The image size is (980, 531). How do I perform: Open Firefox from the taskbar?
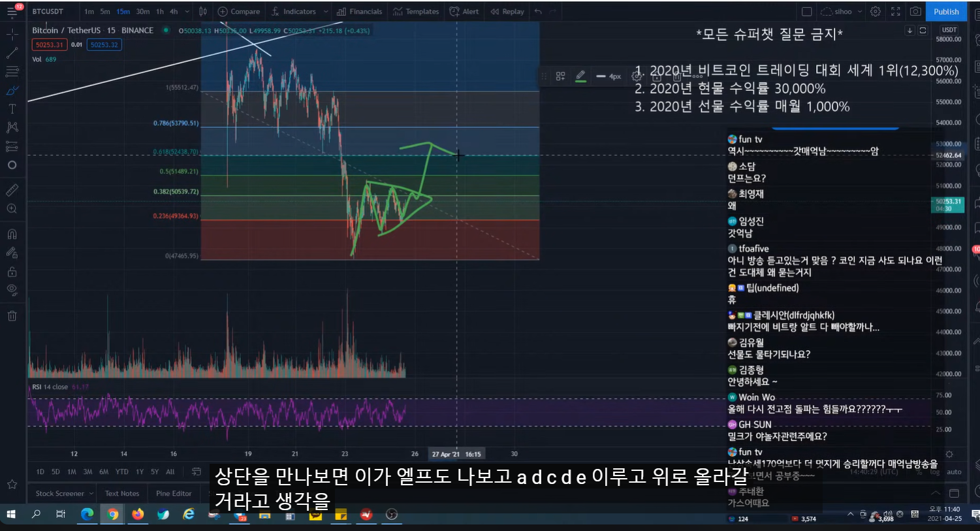(x=138, y=515)
